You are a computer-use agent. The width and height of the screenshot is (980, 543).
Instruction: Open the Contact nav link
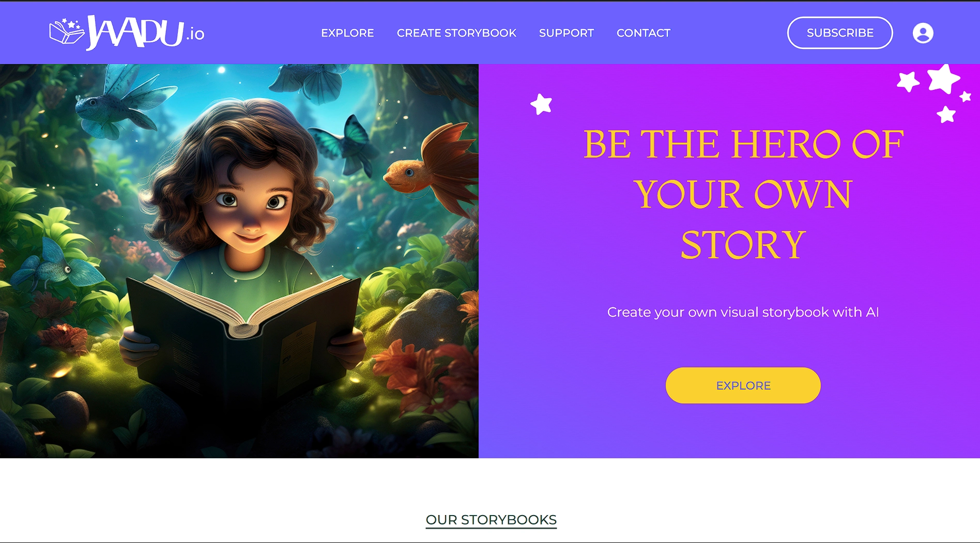pyautogui.click(x=644, y=33)
